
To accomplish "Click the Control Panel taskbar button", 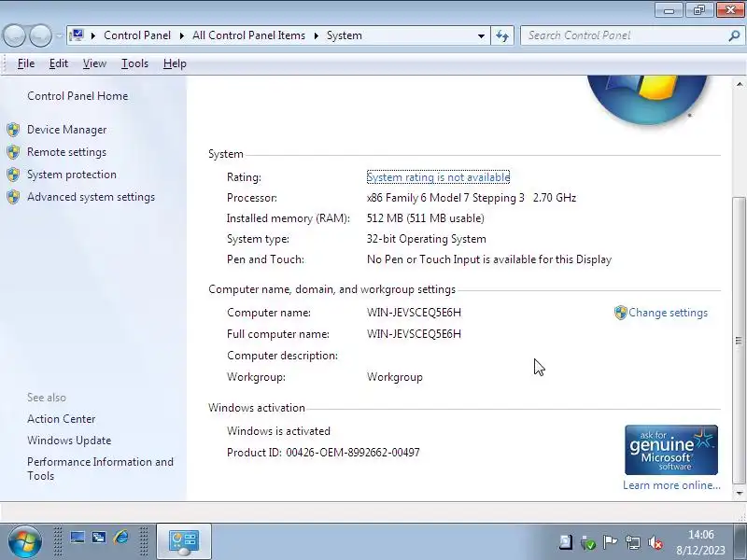I will (x=184, y=541).
